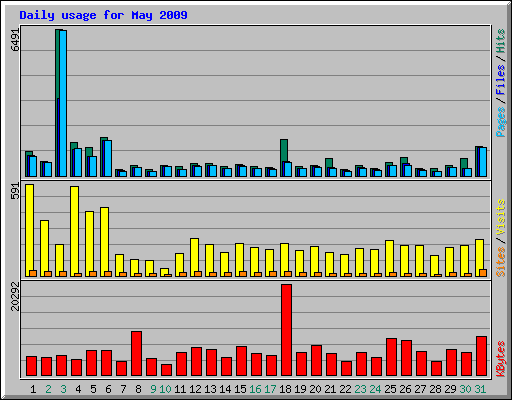This screenshot has width=512, height=400.
Task: Click the KBytes legend label
Action: click(500, 359)
